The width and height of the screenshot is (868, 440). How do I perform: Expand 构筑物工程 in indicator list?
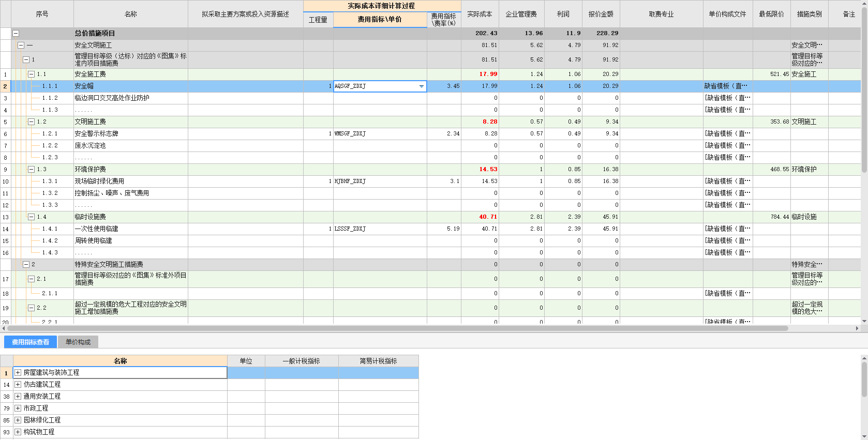coord(18,432)
